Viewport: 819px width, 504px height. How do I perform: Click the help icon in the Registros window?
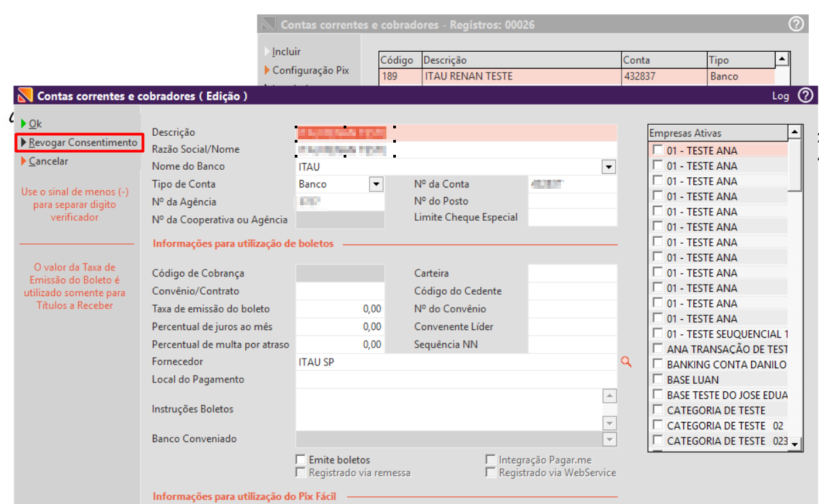click(796, 24)
